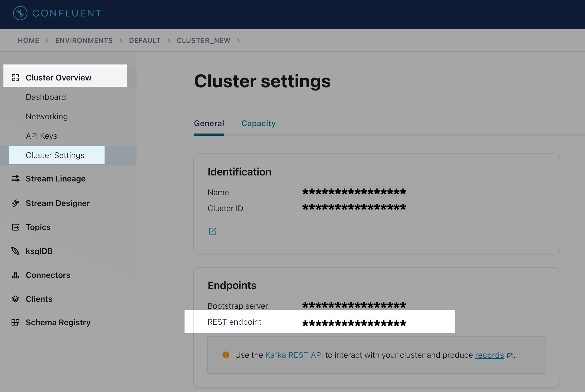The width and height of the screenshot is (585, 392).
Task: Click the Stream Lineage icon
Action: click(x=15, y=179)
